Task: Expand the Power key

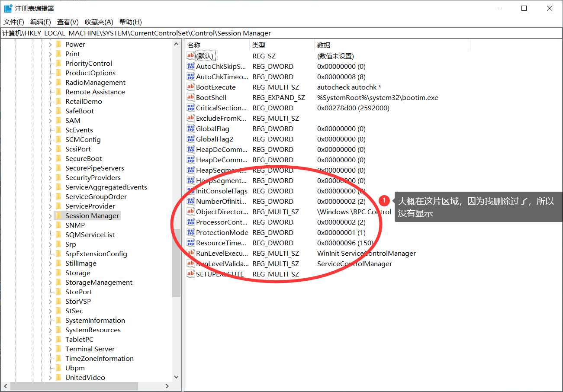Action: click(x=50, y=44)
